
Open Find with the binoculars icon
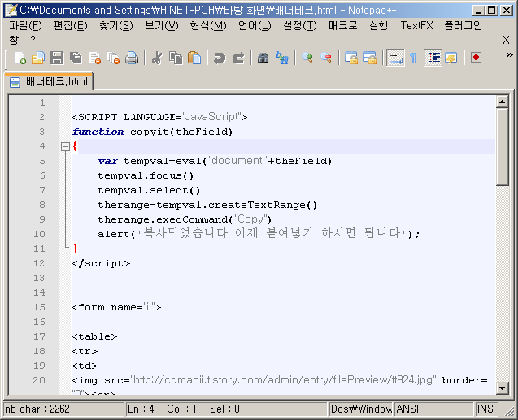coord(263,58)
